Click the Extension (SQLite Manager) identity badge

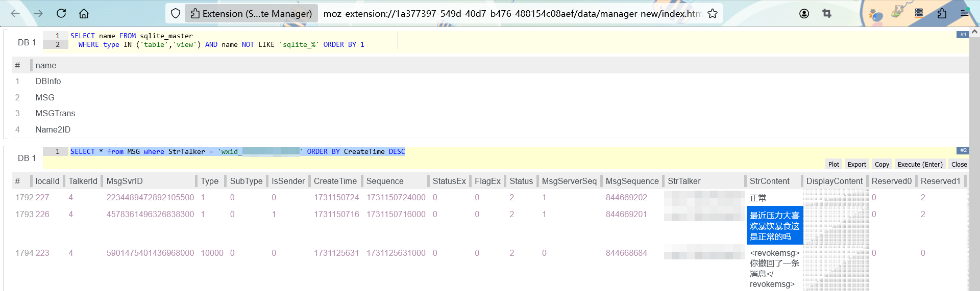click(x=251, y=13)
